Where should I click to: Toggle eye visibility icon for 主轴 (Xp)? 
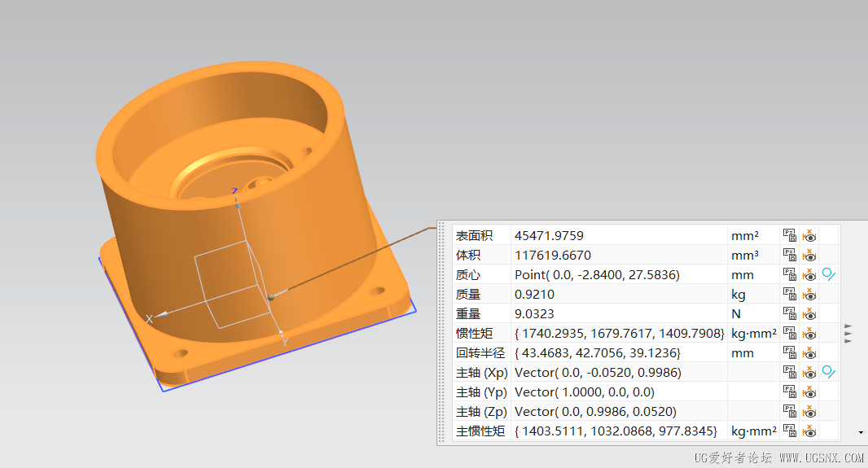click(809, 372)
